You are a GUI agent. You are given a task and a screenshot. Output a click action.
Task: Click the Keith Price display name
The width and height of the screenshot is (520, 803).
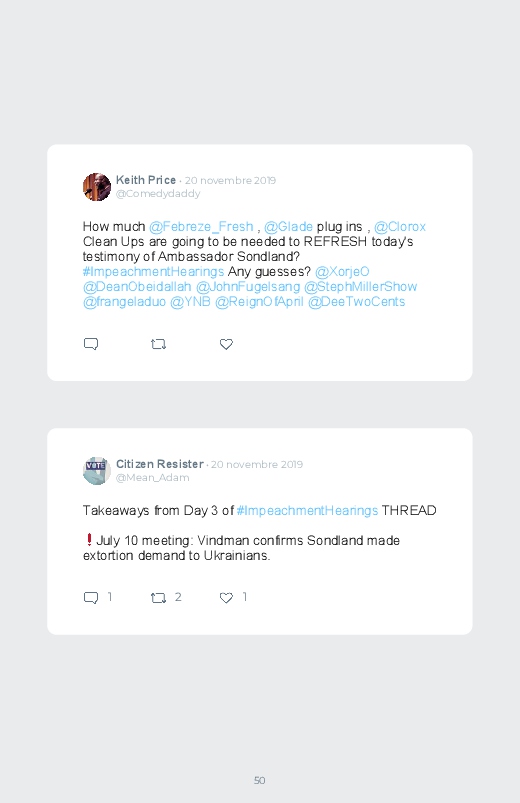click(146, 180)
